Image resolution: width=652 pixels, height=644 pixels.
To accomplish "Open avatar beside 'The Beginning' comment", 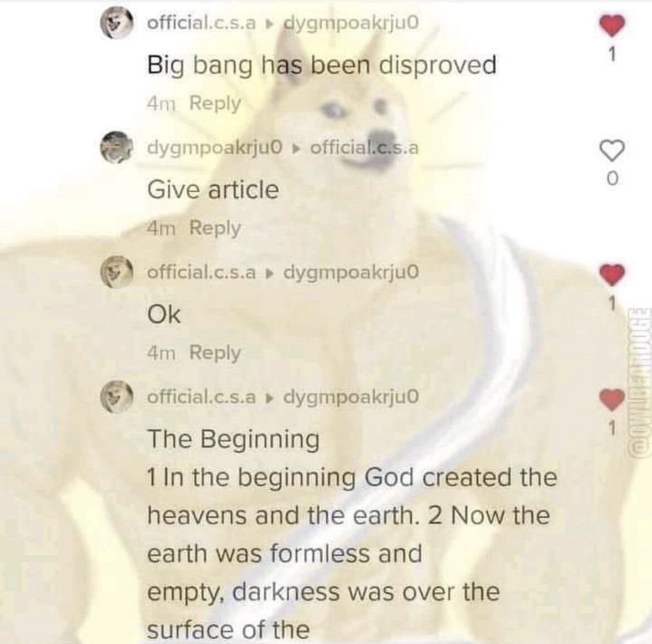I will (116, 397).
